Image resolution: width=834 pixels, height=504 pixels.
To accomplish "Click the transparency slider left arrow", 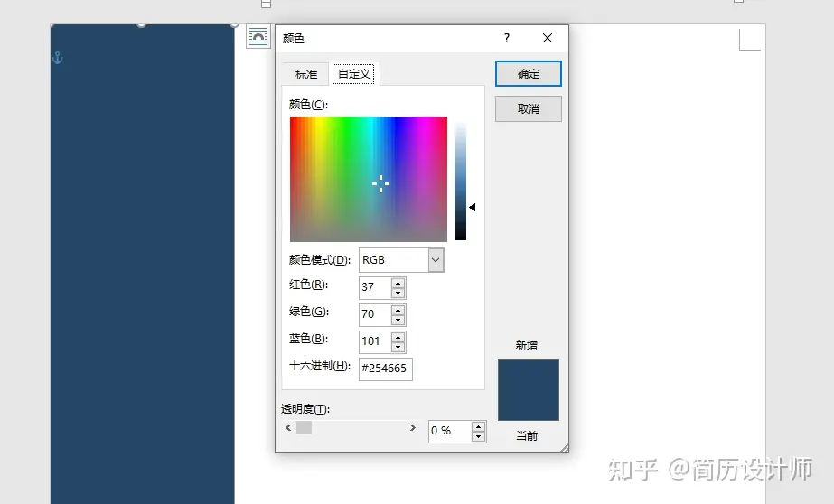I will 288,428.
